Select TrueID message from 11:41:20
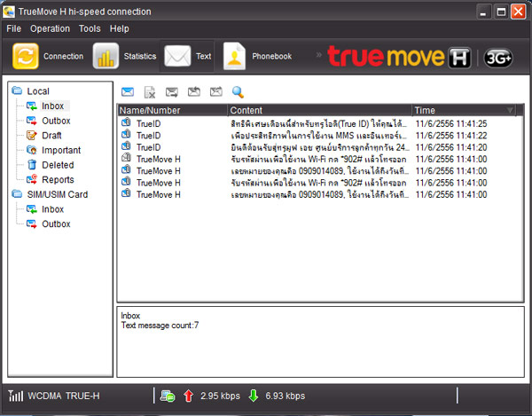 320,147
